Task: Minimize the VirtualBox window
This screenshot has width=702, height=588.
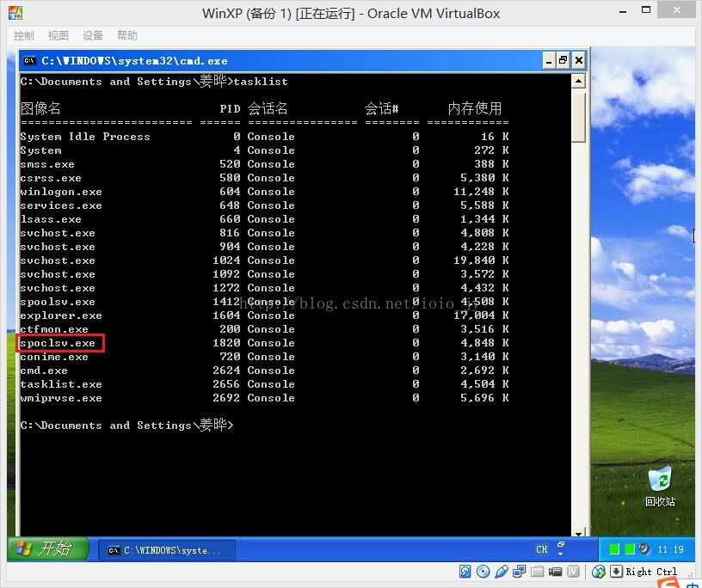Action: 623,11
